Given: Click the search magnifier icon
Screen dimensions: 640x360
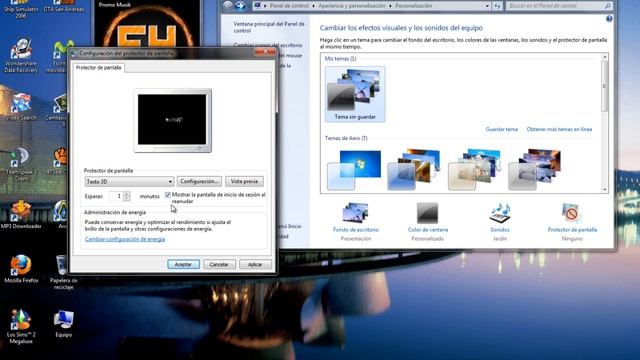Looking at the screenshot, I should (x=607, y=6).
